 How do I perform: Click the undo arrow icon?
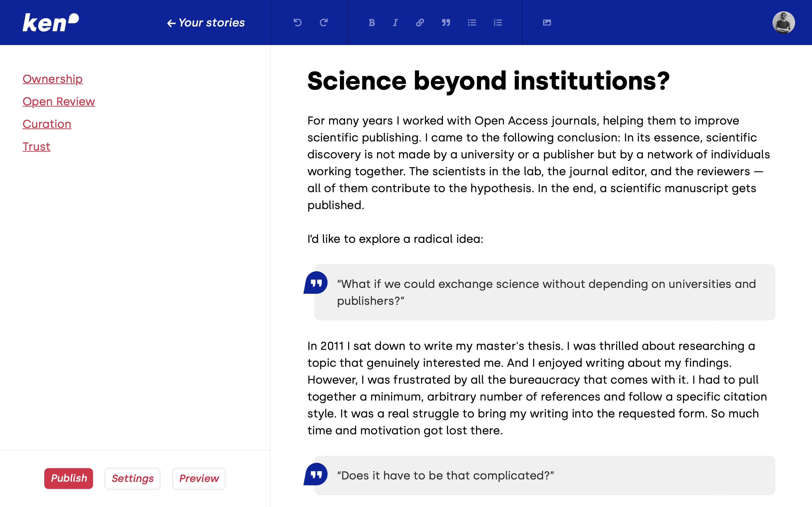[x=297, y=23]
